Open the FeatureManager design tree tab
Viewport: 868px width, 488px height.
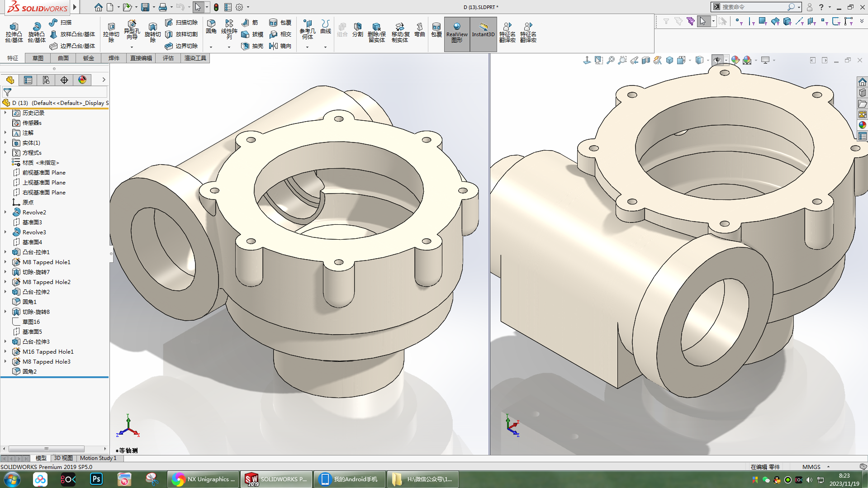pyautogui.click(x=10, y=80)
